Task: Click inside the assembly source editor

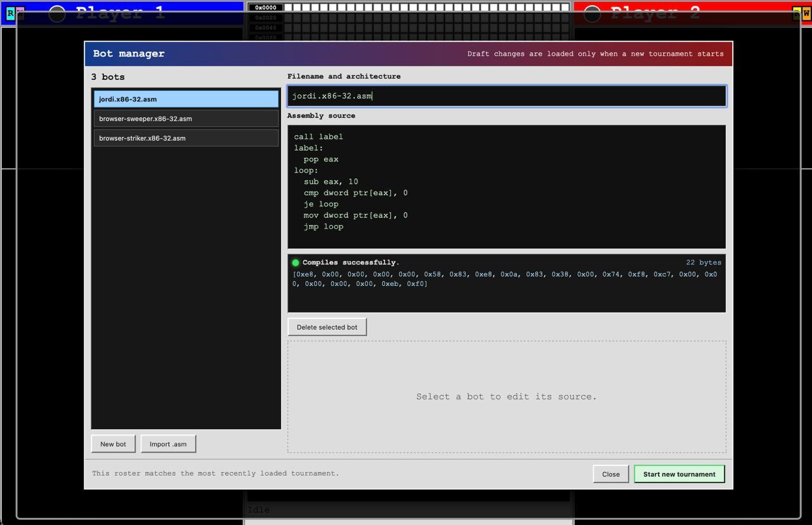Action: pos(507,186)
